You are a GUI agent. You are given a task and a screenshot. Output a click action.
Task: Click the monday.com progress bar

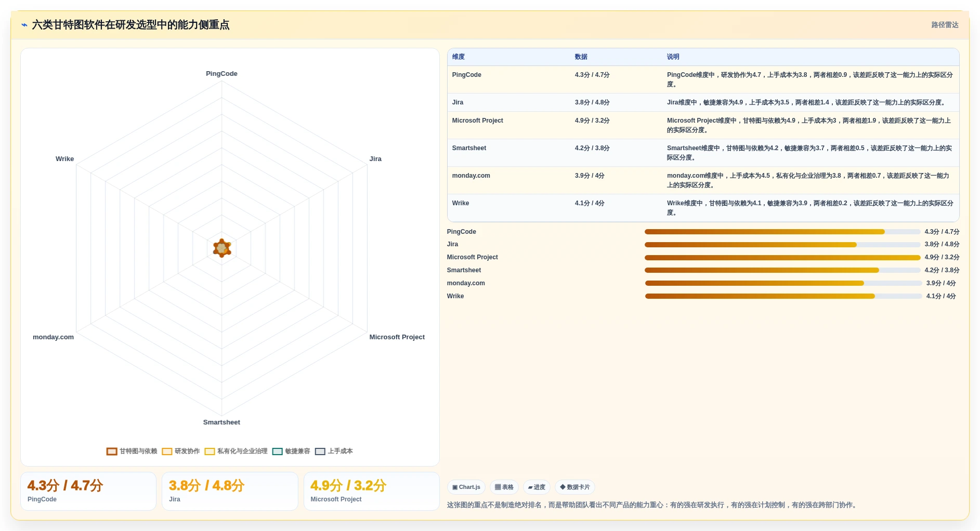tap(783, 283)
